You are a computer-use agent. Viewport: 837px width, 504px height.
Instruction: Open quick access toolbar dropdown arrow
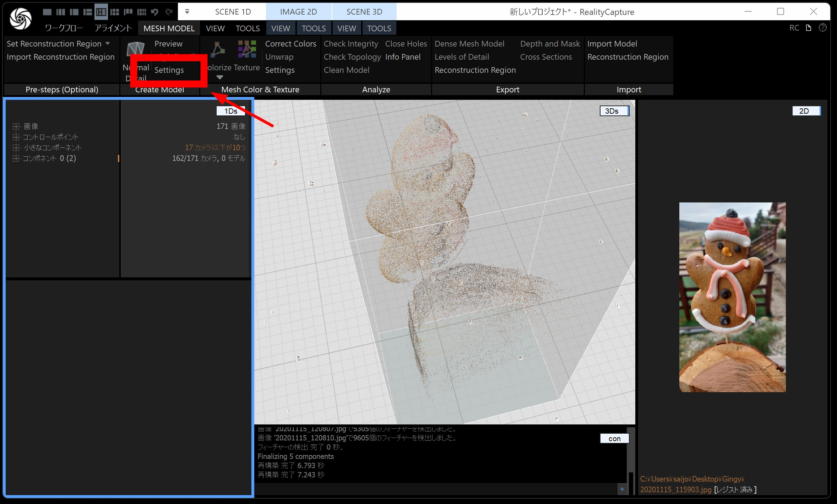(187, 12)
